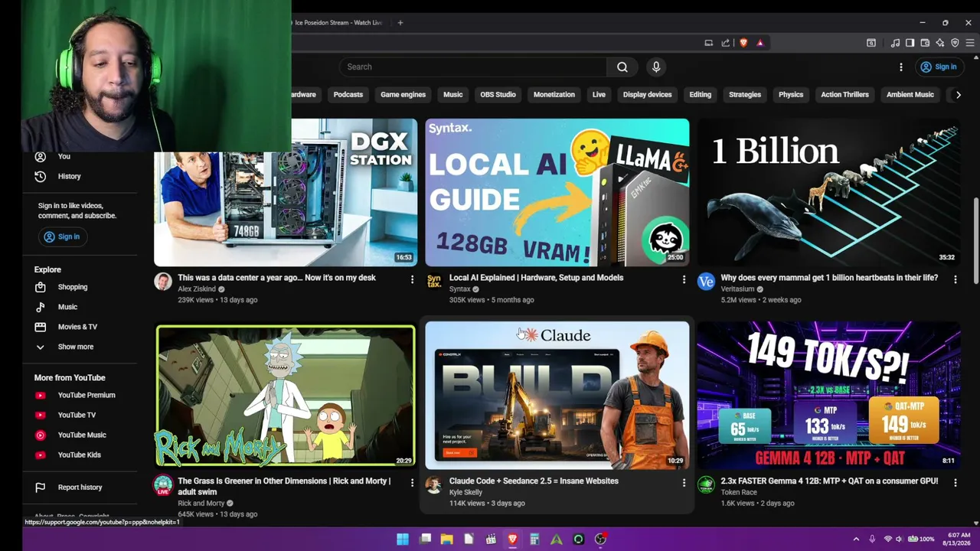
Task: Open the Shopping icon in Explore
Action: point(41,287)
